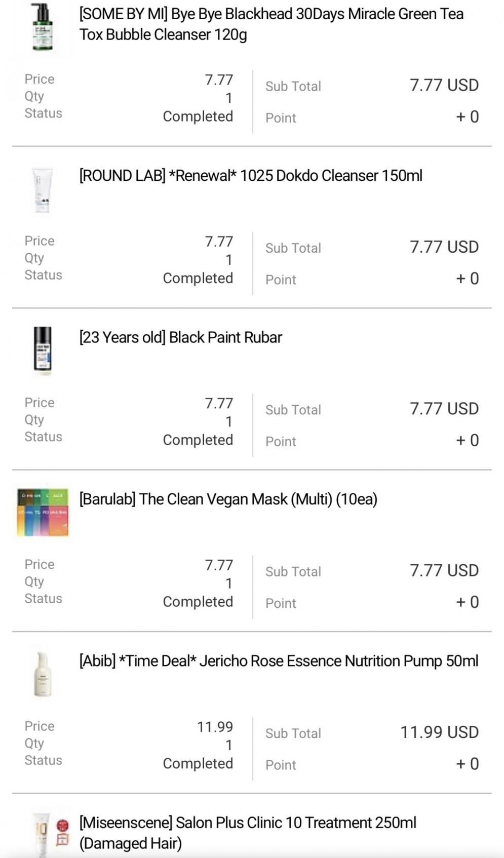Click Completed status of the Dokdo Cleanser order
The height and width of the screenshot is (858, 504).
(198, 279)
